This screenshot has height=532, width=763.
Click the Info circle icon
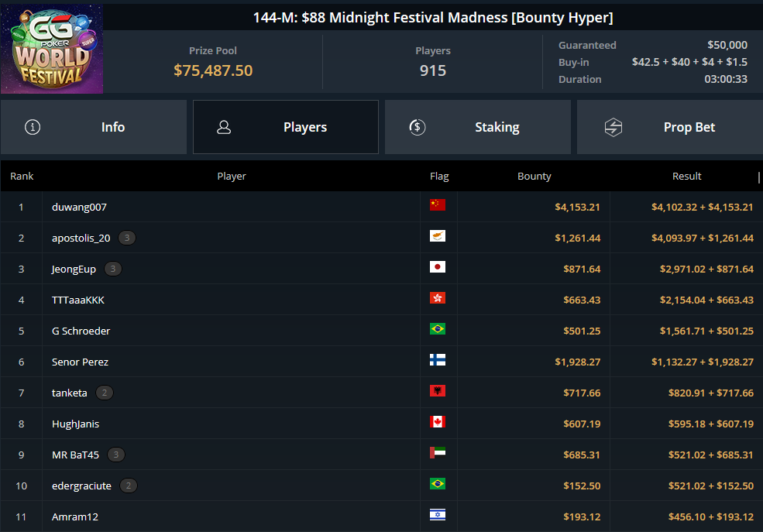point(33,128)
